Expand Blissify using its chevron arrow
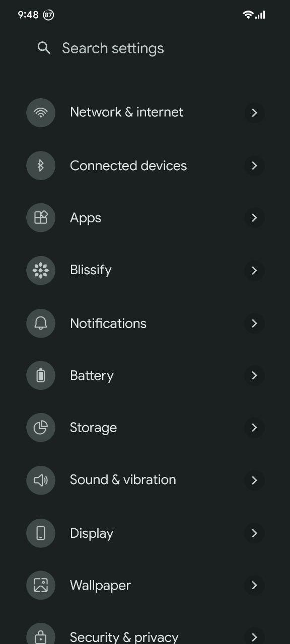 tap(254, 271)
